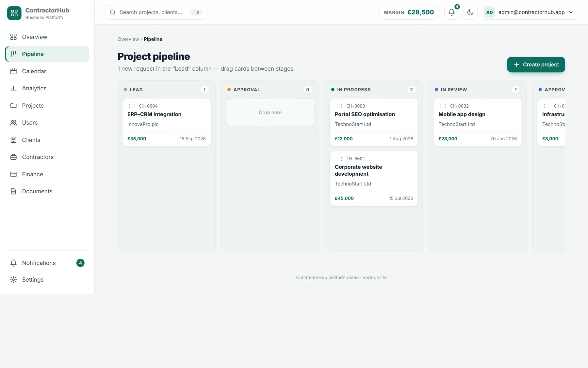Go to Contractors in sidebar
The width and height of the screenshot is (588, 368).
pyautogui.click(x=47, y=157)
